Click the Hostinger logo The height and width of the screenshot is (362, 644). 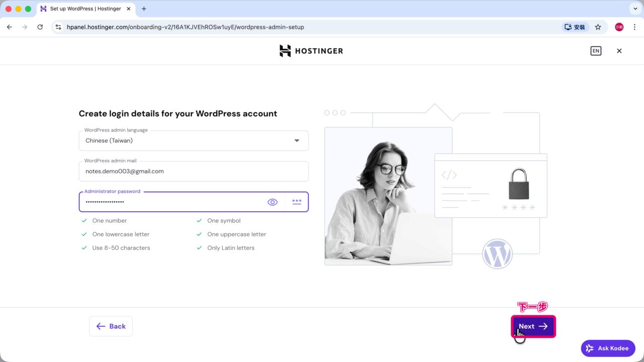311,51
